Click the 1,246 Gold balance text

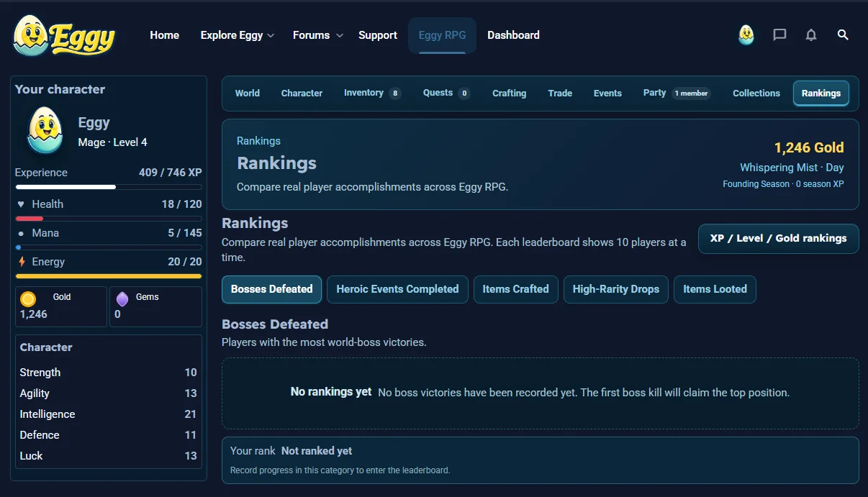tap(809, 147)
